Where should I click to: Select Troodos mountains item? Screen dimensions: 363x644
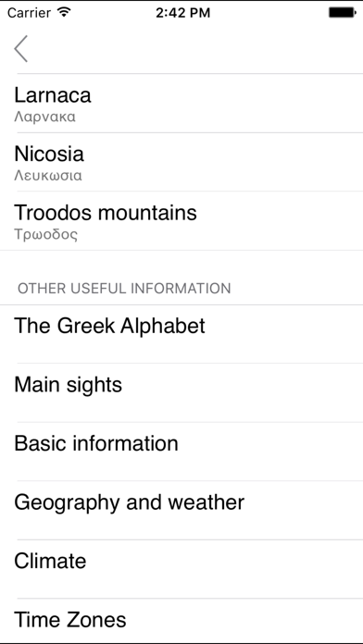tap(181, 221)
